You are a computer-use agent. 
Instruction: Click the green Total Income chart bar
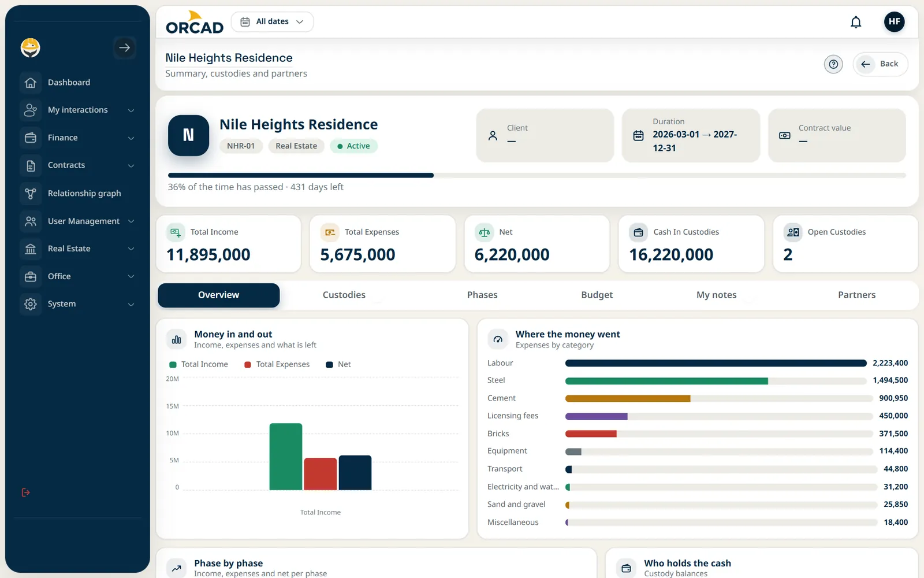[286, 457]
